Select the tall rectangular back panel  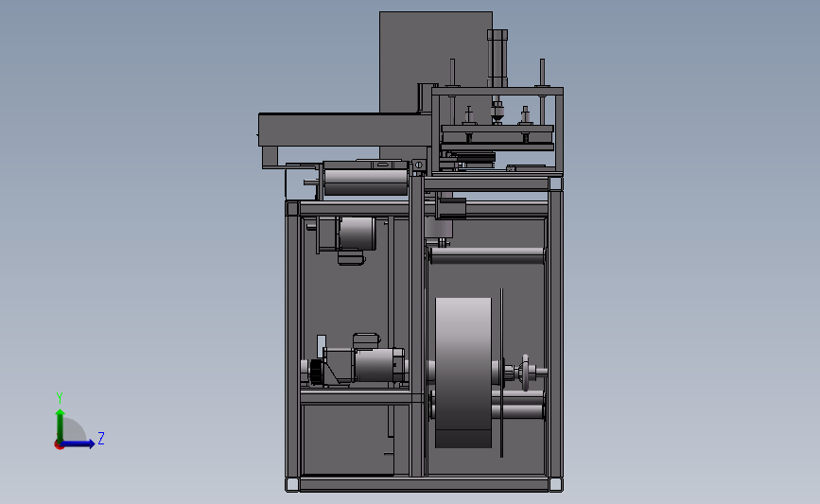click(436, 61)
